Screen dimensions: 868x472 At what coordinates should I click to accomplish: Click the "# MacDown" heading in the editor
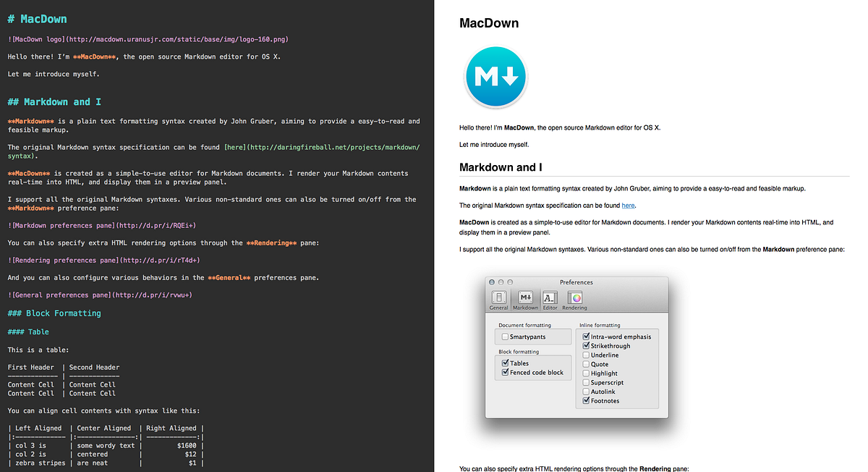[x=38, y=19]
